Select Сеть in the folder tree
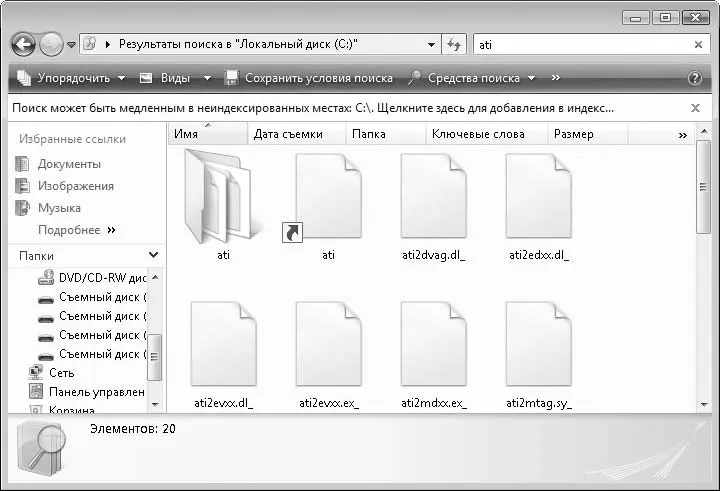 pyautogui.click(x=61, y=372)
